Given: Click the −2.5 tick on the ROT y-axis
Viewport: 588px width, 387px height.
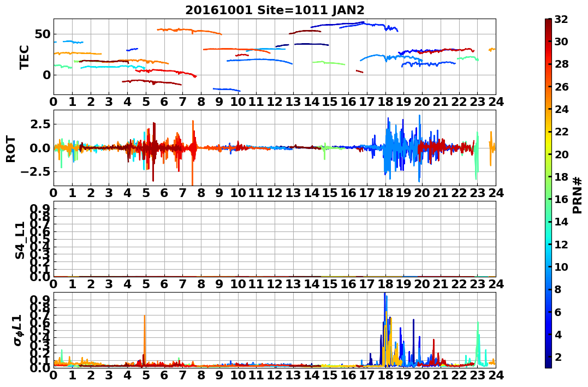Looking at the screenshot, I should (x=35, y=172).
